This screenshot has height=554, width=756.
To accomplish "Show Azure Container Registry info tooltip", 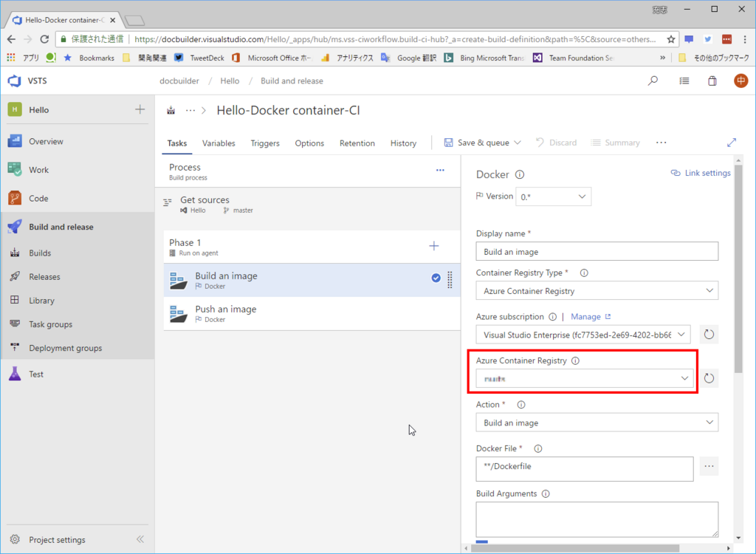I will [x=575, y=361].
